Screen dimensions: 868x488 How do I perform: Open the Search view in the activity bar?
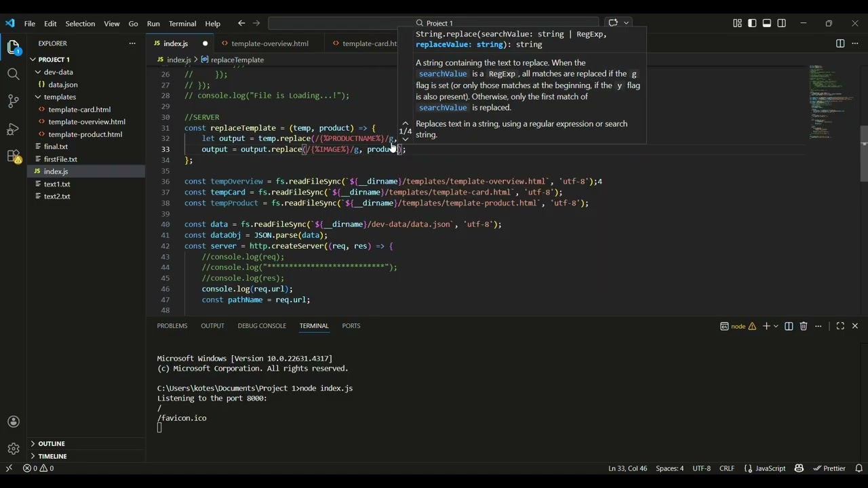[13, 74]
